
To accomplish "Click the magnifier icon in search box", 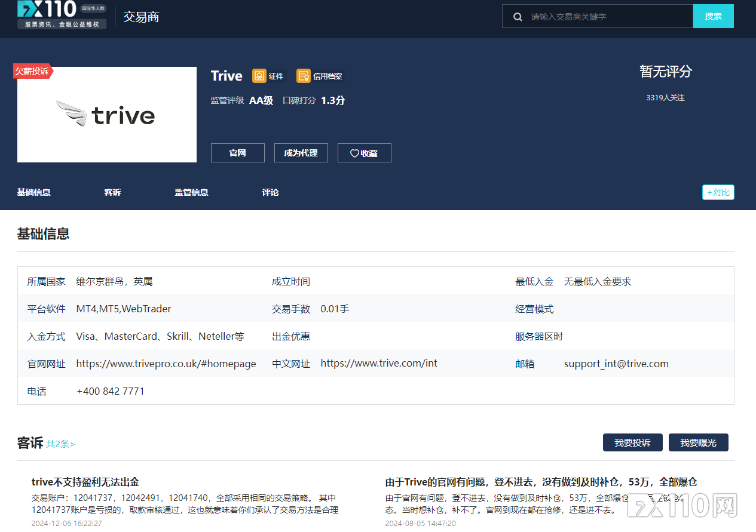I will (518, 17).
